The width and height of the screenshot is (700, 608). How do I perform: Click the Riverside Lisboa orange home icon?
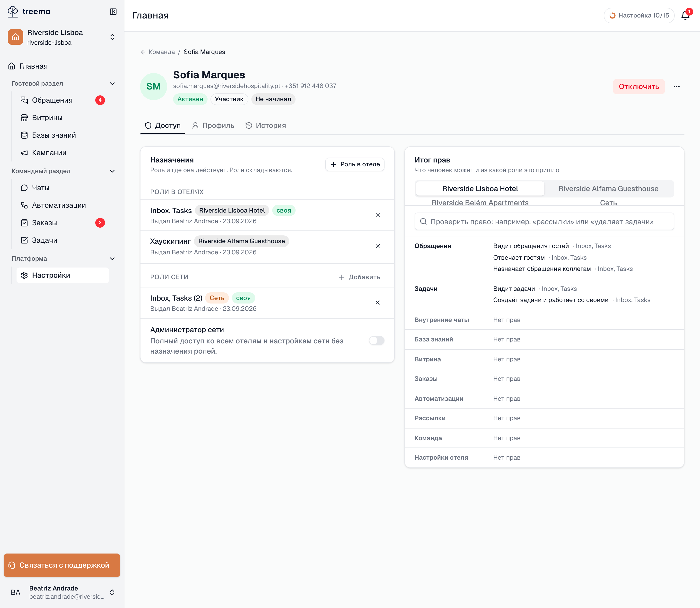tap(16, 37)
